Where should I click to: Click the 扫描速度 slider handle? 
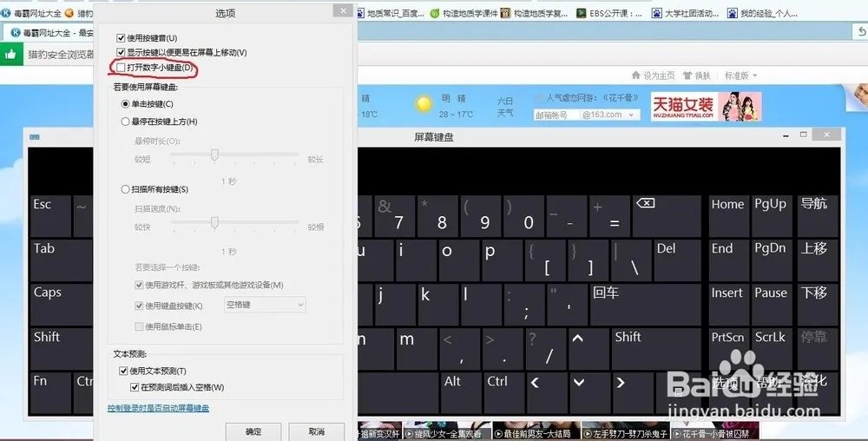point(214,223)
